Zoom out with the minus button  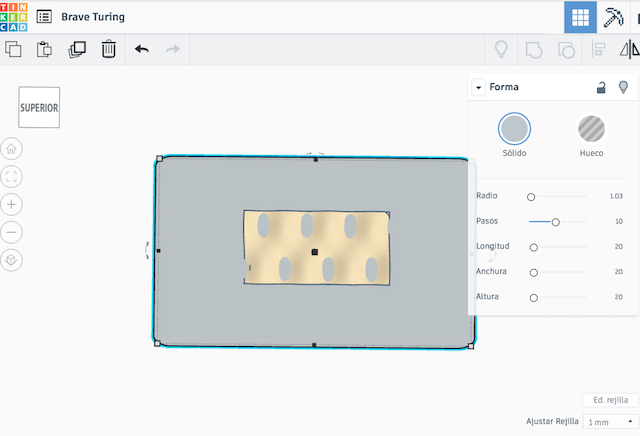coord(11,232)
